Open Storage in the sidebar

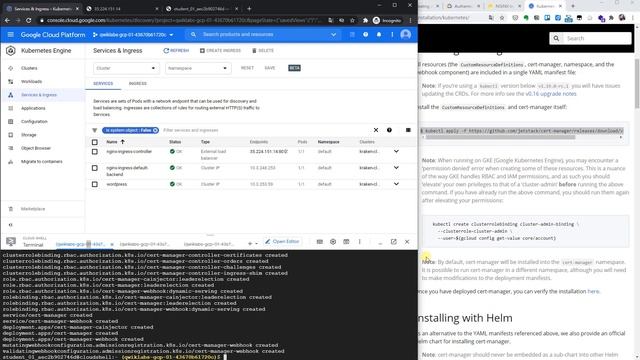click(29, 135)
